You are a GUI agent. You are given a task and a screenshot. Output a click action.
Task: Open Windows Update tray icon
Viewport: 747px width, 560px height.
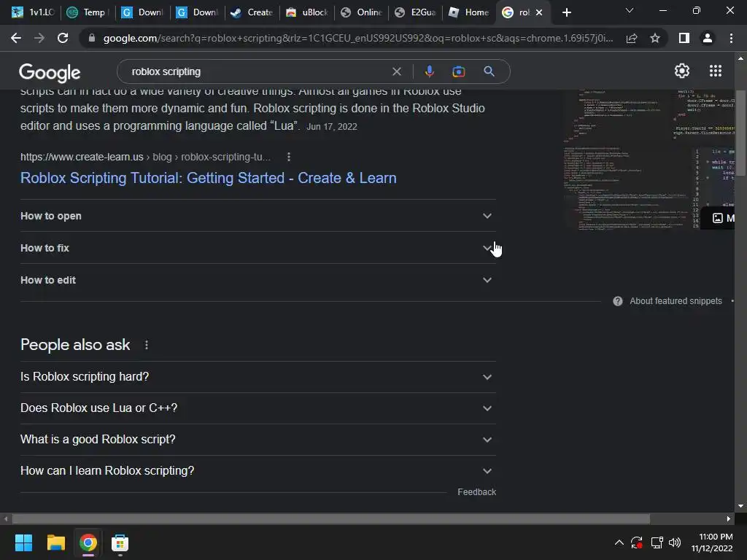point(637,542)
